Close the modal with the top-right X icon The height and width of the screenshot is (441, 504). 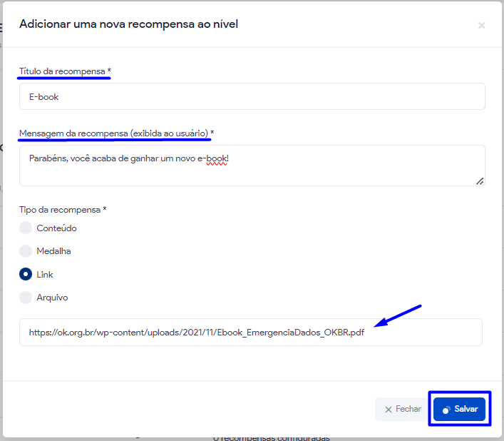[481, 26]
